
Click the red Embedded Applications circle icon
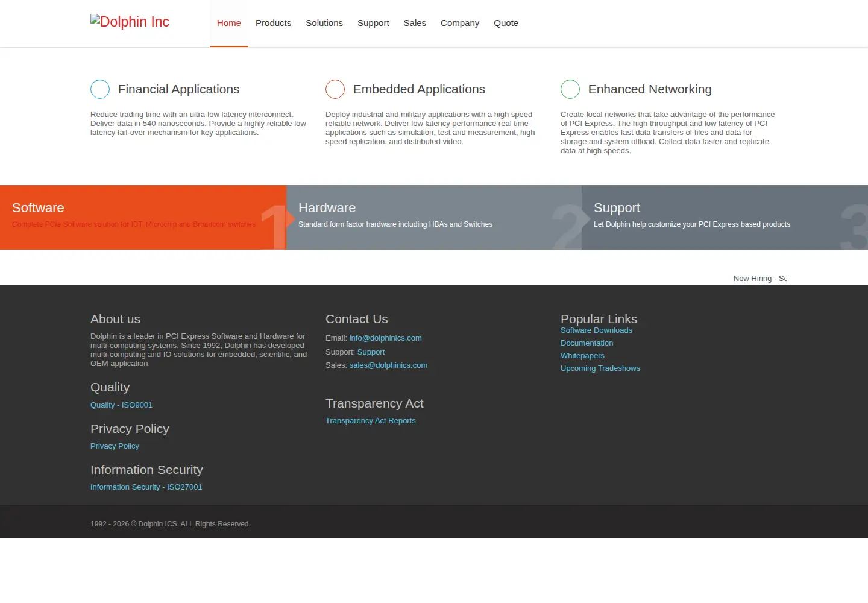(335, 89)
